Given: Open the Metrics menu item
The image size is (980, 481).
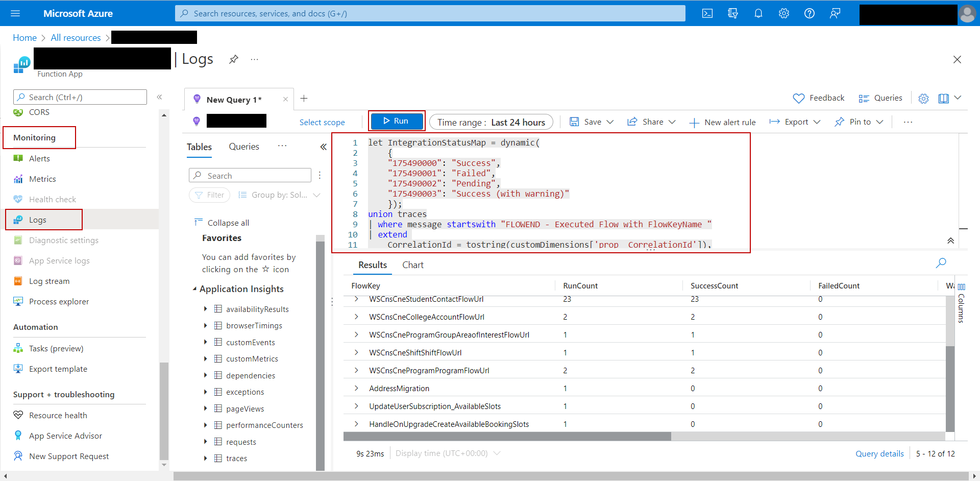Looking at the screenshot, I should click(x=42, y=179).
